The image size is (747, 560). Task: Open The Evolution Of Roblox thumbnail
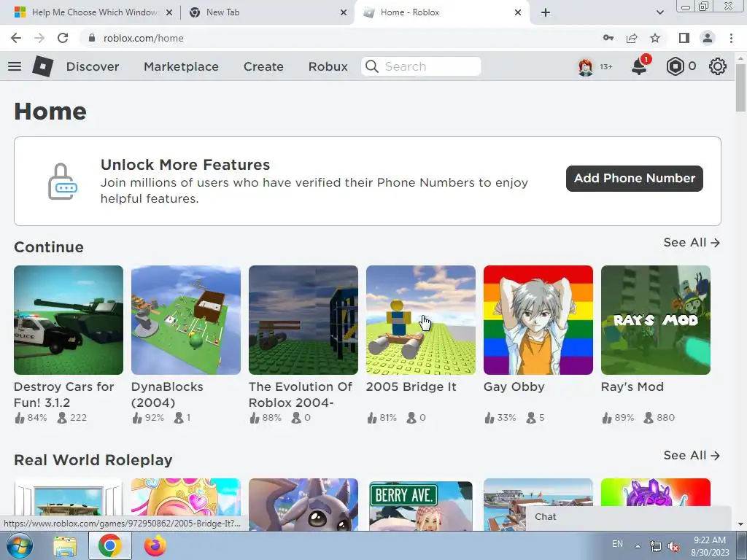303,320
